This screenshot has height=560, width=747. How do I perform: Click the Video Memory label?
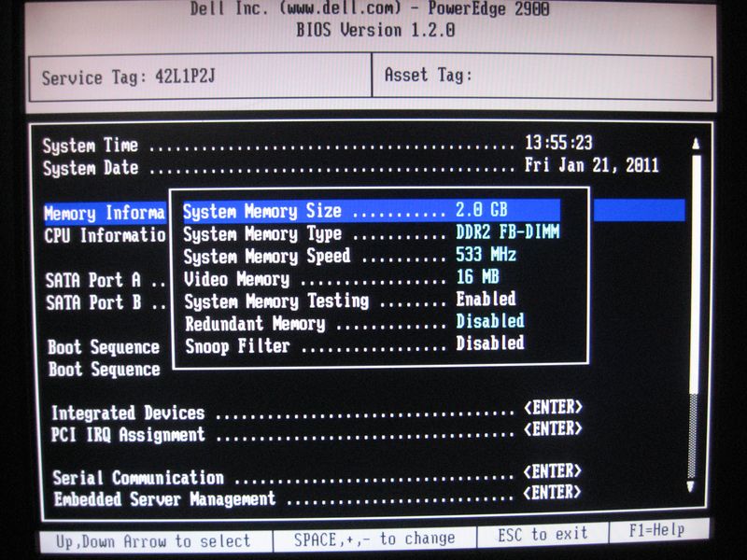pos(237,279)
